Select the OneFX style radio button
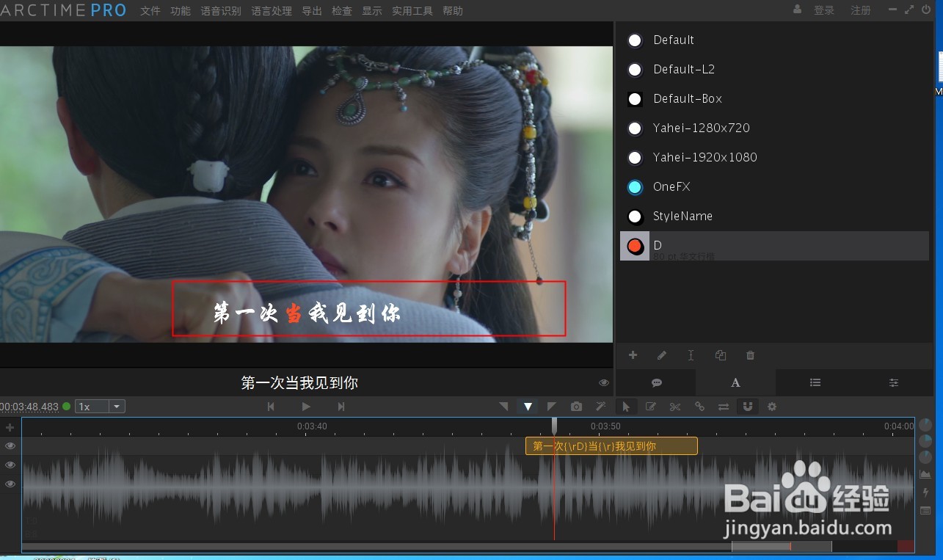Image resolution: width=943 pixels, height=560 pixels. click(x=635, y=187)
